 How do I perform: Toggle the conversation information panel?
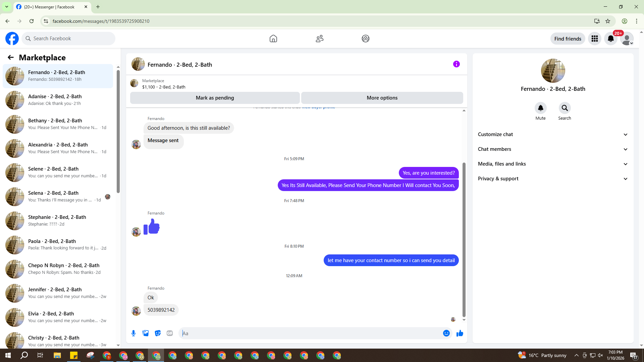point(456,64)
